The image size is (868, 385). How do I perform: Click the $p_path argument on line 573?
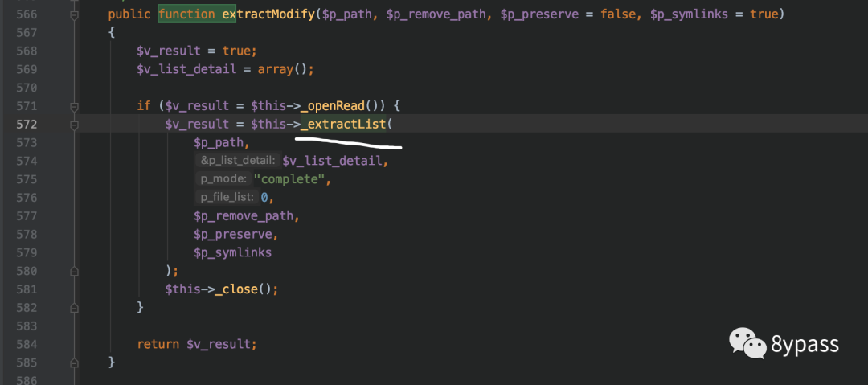(x=219, y=142)
